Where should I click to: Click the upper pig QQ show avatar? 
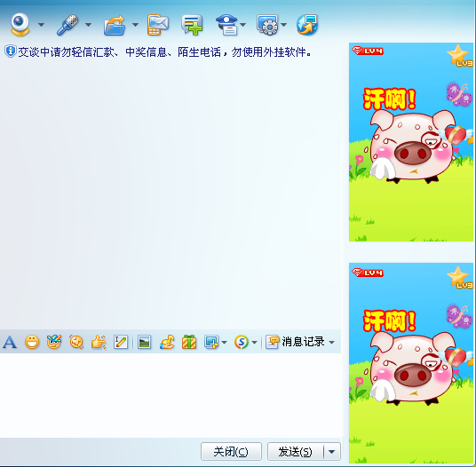pyautogui.click(x=411, y=142)
